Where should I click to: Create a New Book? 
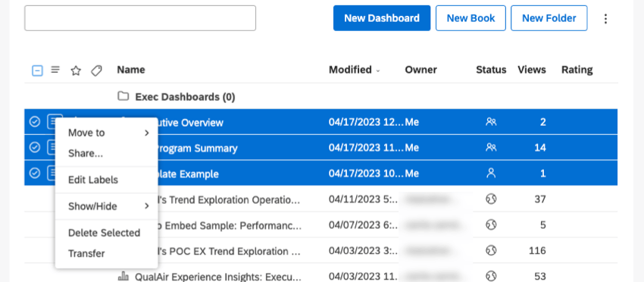click(x=470, y=18)
